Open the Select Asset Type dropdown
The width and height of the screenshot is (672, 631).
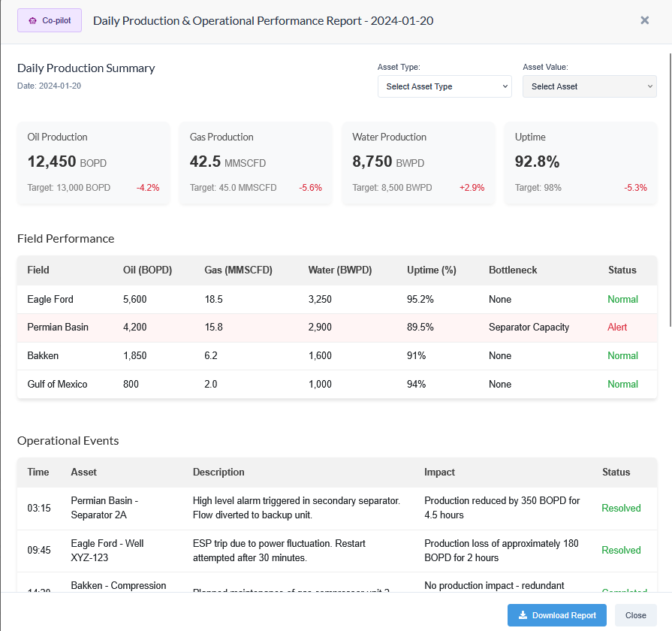tap(444, 86)
